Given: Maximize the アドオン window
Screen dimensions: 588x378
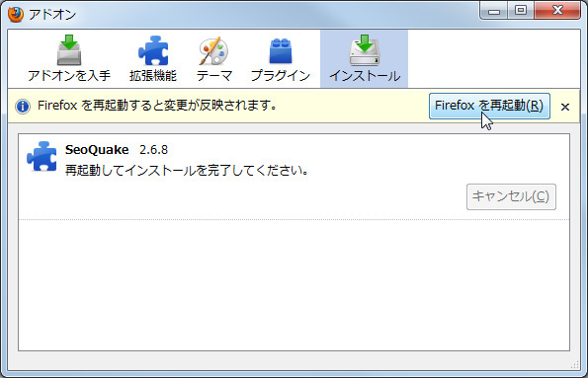Looking at the screenshot, I should (521, 11).
